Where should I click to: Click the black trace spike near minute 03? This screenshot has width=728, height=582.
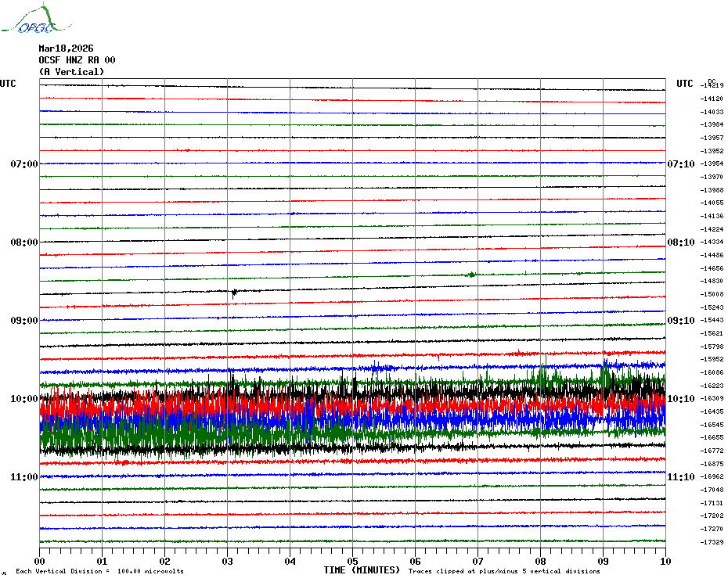tap(233, 293)
